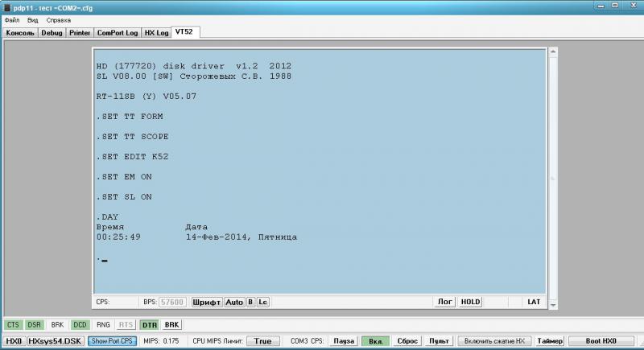Viewport: 644px width, 350px height.
Task: Open the Файл menu
Action: (x=10, y=19)
